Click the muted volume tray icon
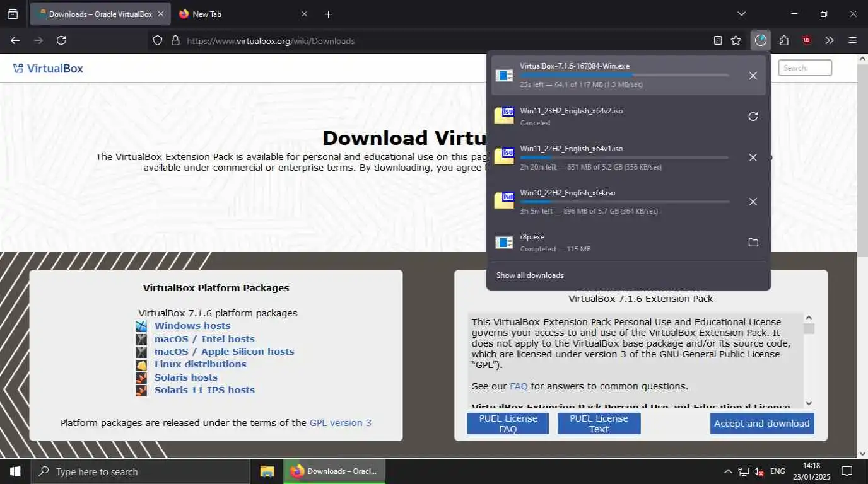 [759, 471]
